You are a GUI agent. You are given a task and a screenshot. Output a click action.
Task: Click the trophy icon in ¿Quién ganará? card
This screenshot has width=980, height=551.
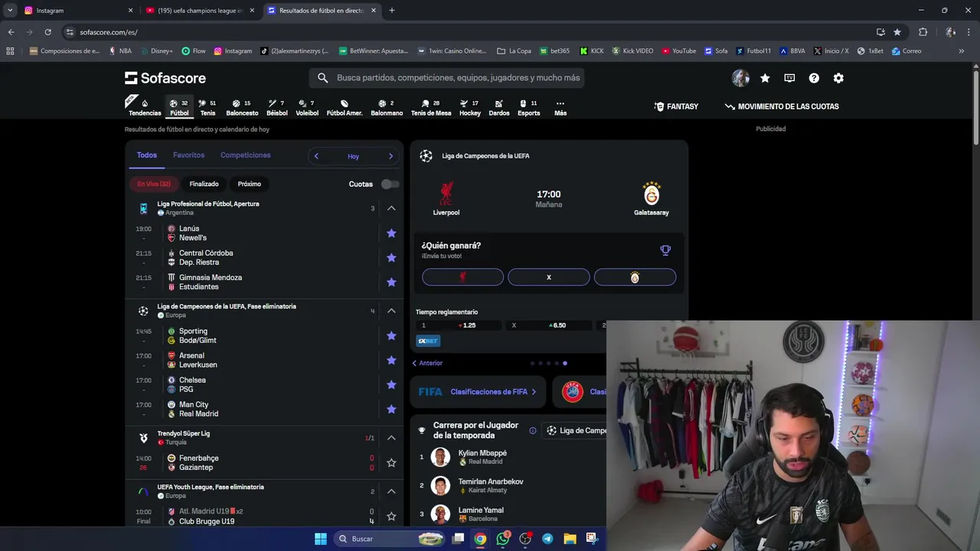pyautogui.click(x=665, y=250)
